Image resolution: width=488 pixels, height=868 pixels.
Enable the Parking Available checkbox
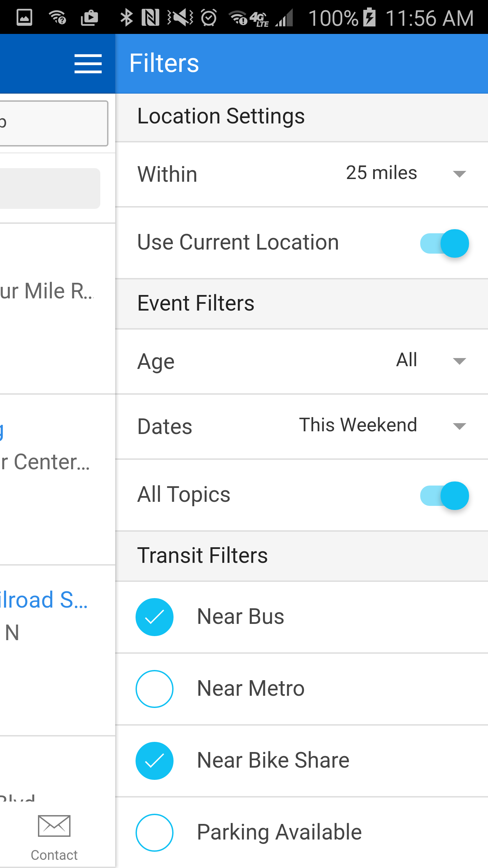[155, 833]
